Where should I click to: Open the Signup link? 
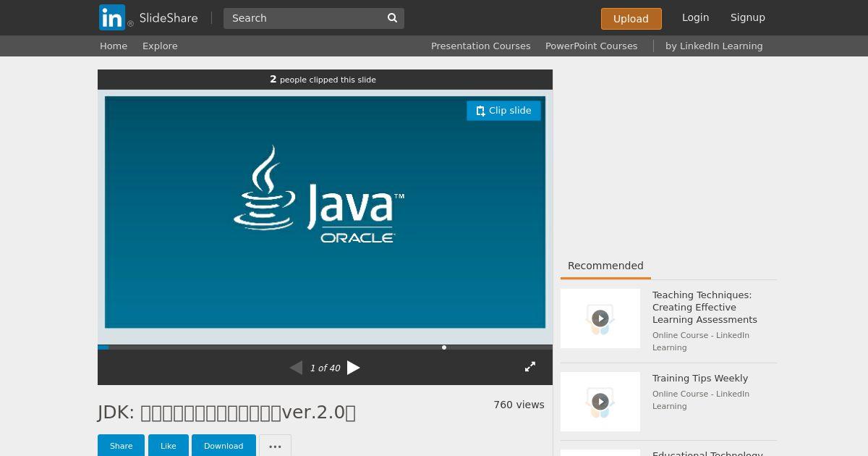click(x=748, y=17)
